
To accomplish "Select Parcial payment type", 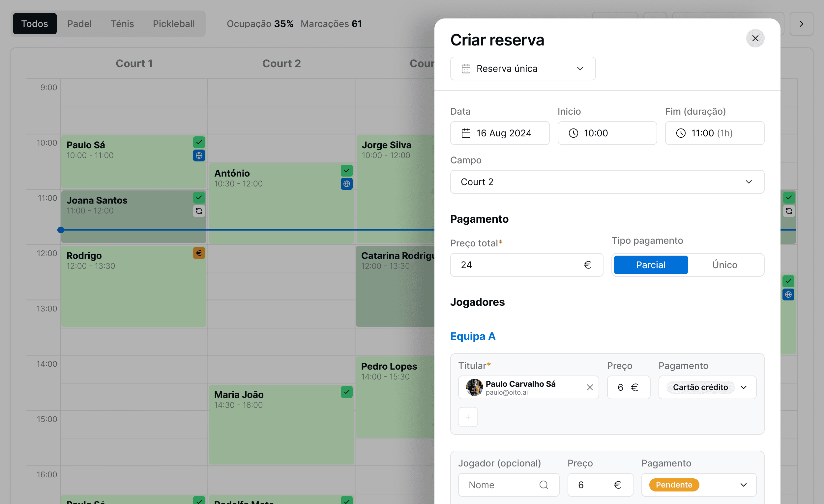I will [651, 265].
